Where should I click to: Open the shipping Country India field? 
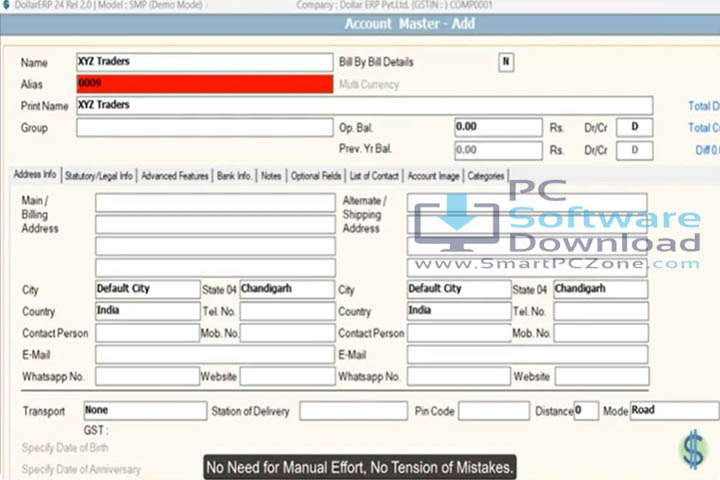(459, 311)
